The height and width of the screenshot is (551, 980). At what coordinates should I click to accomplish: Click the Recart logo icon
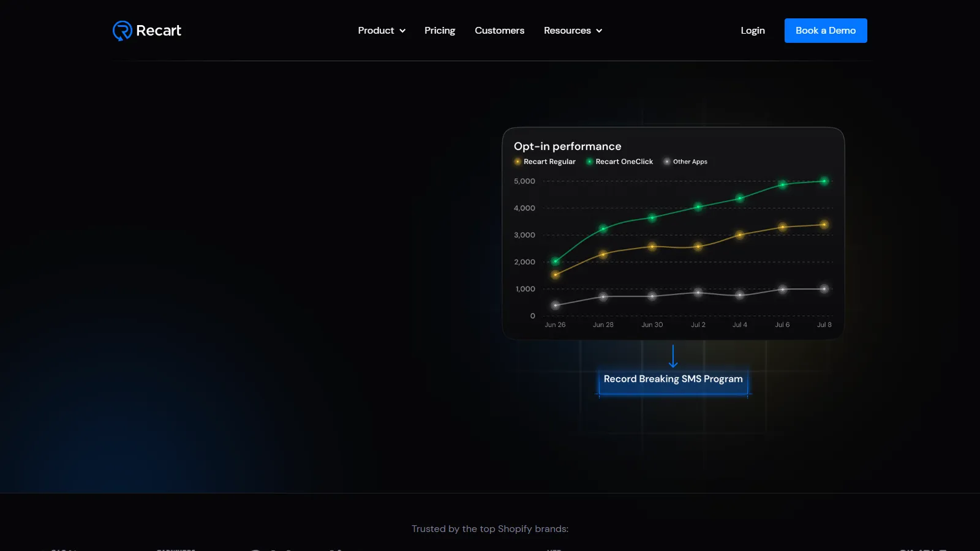(x=123, y=31)
